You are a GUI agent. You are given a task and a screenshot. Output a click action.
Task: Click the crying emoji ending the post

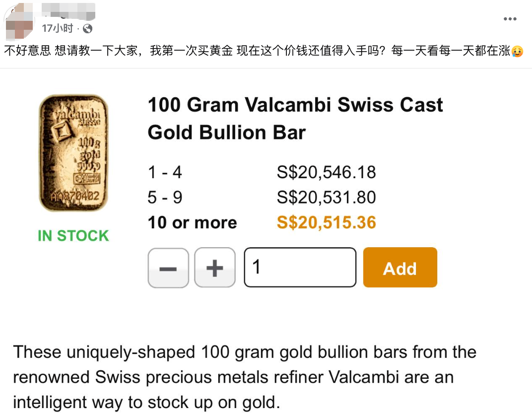tap(518, 51)
